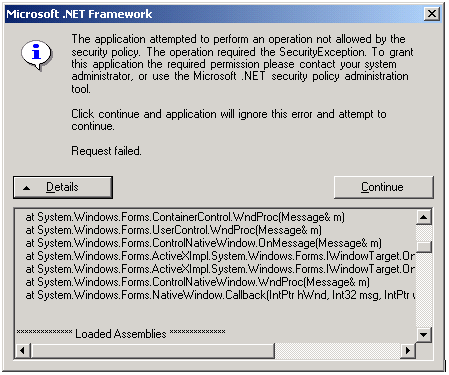
Task: Click the horizontal scrollbar left arrow
Action: 23,351
